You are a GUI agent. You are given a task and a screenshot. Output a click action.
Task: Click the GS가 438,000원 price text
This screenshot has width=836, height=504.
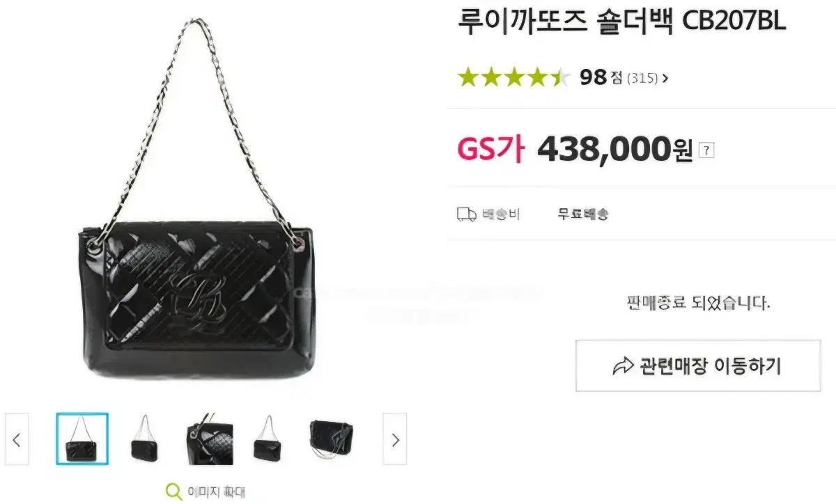pos(575,148)
